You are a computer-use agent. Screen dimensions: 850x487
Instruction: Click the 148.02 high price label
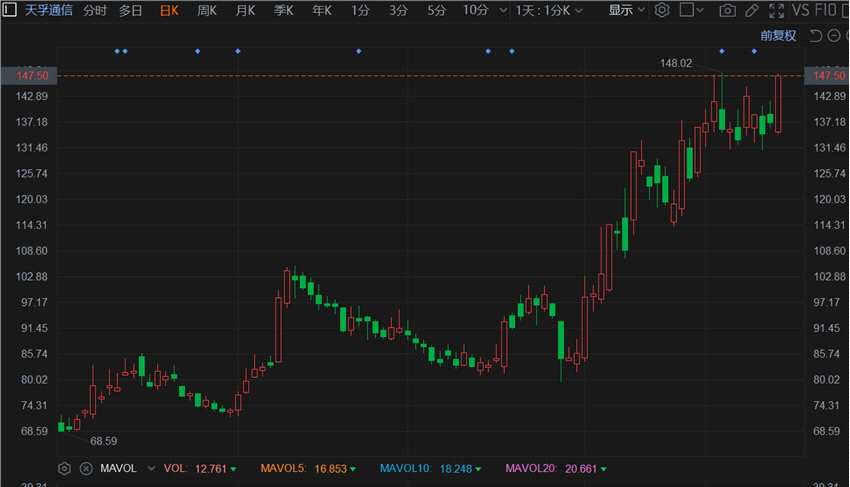[x=675, y=63]
